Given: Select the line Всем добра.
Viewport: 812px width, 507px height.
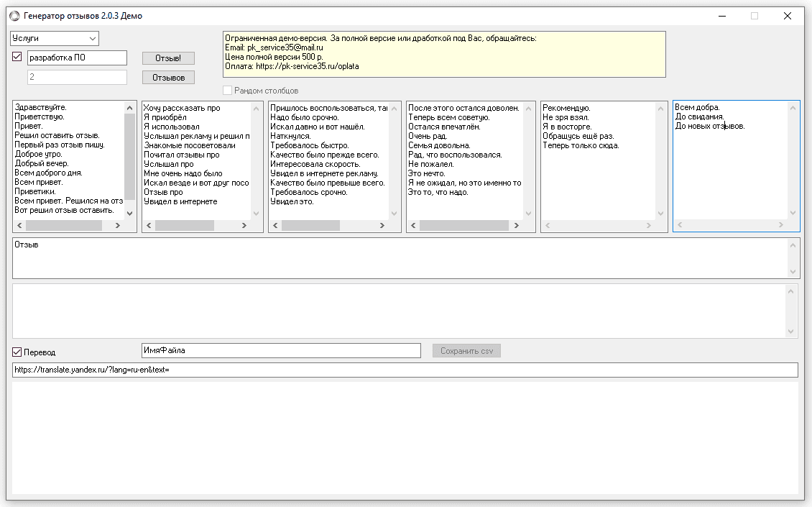Looking at the screenshot, I should click(697, 107).
